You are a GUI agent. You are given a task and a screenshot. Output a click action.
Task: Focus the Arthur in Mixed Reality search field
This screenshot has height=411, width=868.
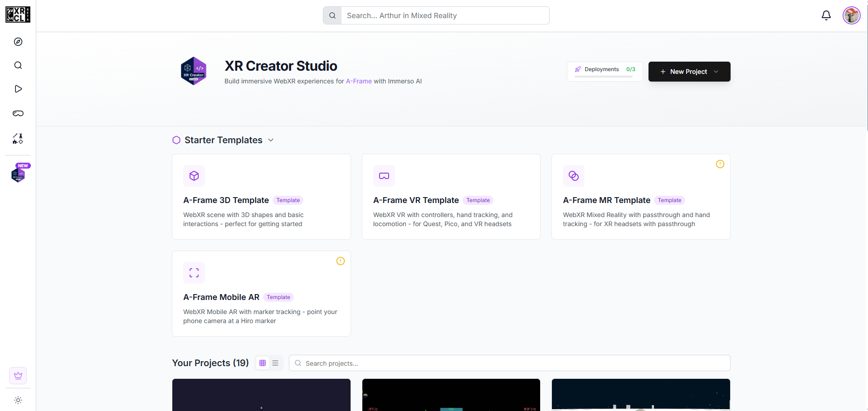coord(445,15)
